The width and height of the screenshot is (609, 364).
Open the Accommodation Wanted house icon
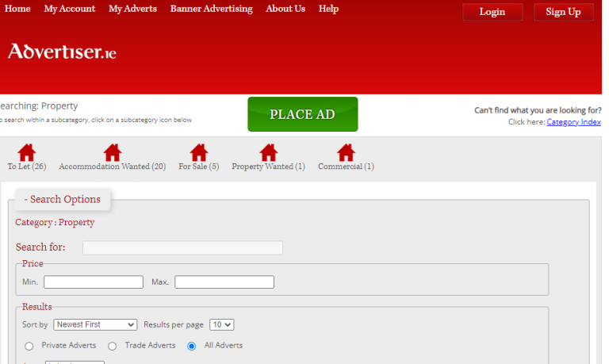click(x=113, y=152)
